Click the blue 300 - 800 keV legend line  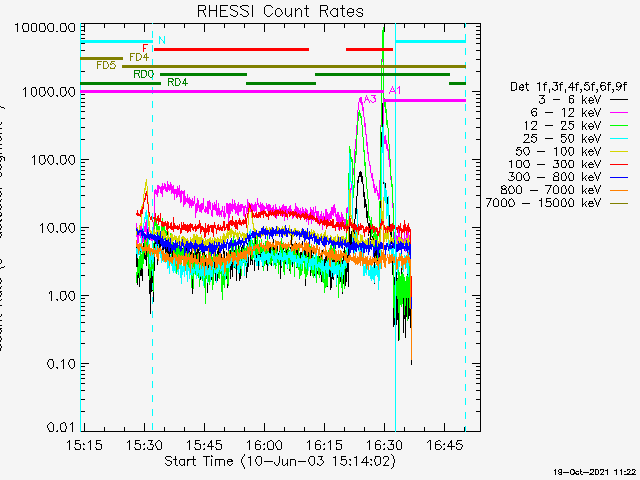(x=619, y=177)
